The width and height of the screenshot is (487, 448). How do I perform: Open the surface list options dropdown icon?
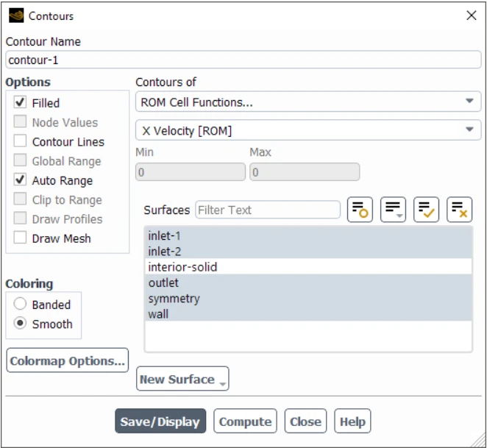coord(393,210)
